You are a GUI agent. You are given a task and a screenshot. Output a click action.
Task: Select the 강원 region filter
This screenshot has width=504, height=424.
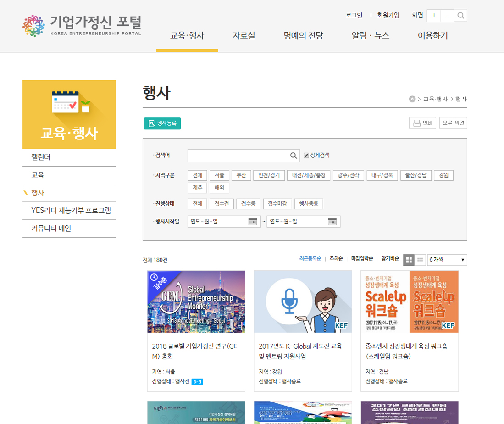coord(443,175)
